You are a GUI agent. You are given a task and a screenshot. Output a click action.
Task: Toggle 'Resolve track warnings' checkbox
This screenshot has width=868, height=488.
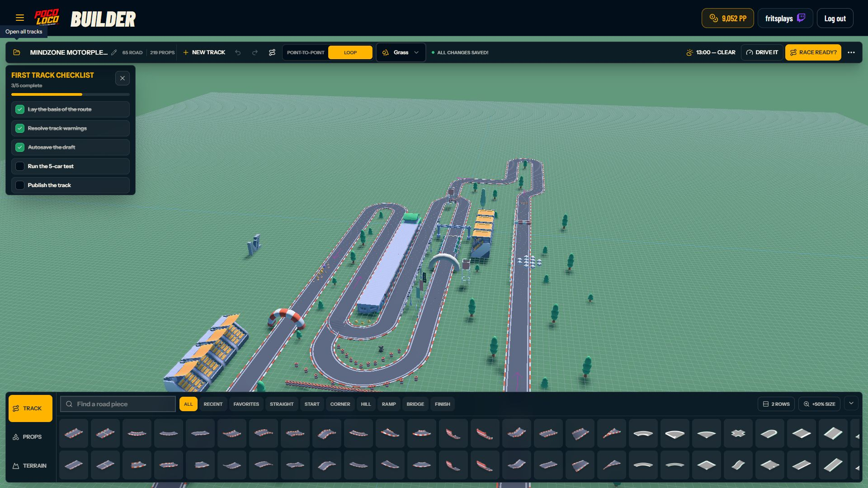(20, 128)
